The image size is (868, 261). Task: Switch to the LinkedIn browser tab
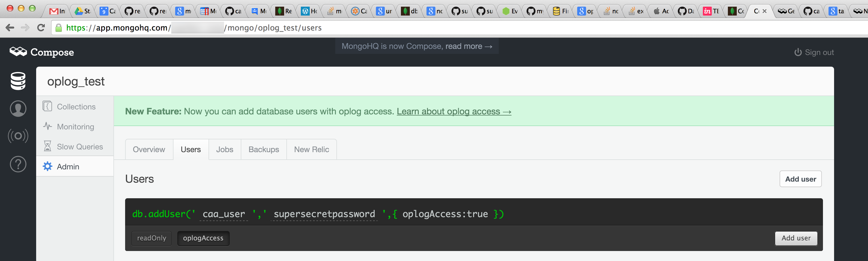pos(711,11)
